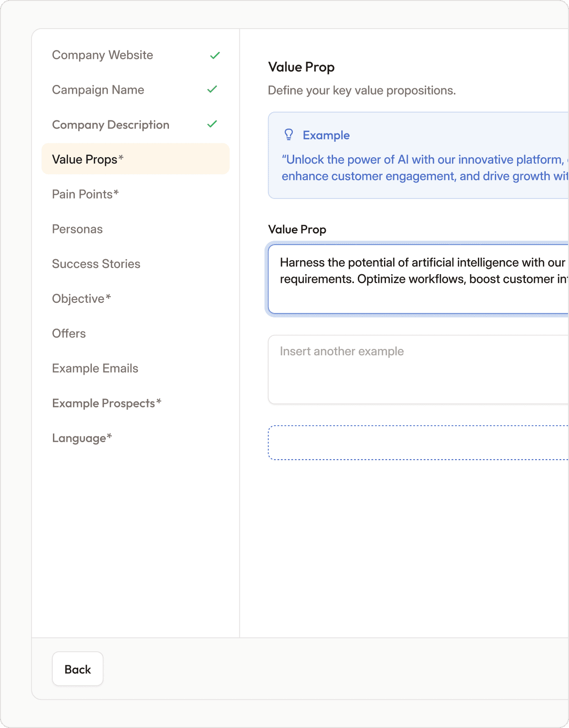Go to the Personas step
Viewport: 569px width, 728px height.
(x=135, y=229)
